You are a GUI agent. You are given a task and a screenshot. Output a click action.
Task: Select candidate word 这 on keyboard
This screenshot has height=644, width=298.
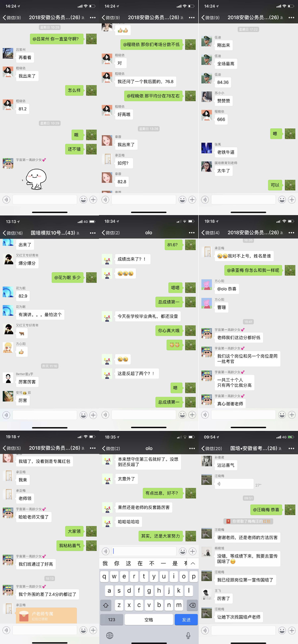[x=128, y=563]
